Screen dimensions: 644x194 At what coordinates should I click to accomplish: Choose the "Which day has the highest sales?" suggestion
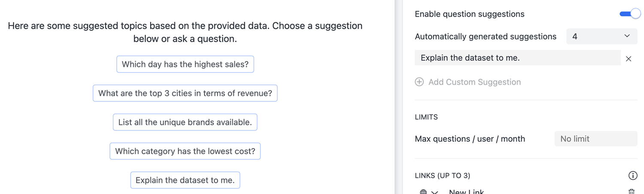tap(185, 64)
